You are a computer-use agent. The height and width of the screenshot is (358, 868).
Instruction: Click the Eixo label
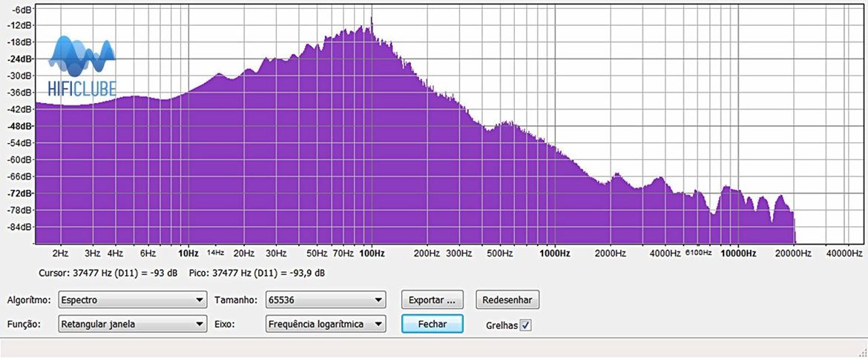click(x=225, y=324)
